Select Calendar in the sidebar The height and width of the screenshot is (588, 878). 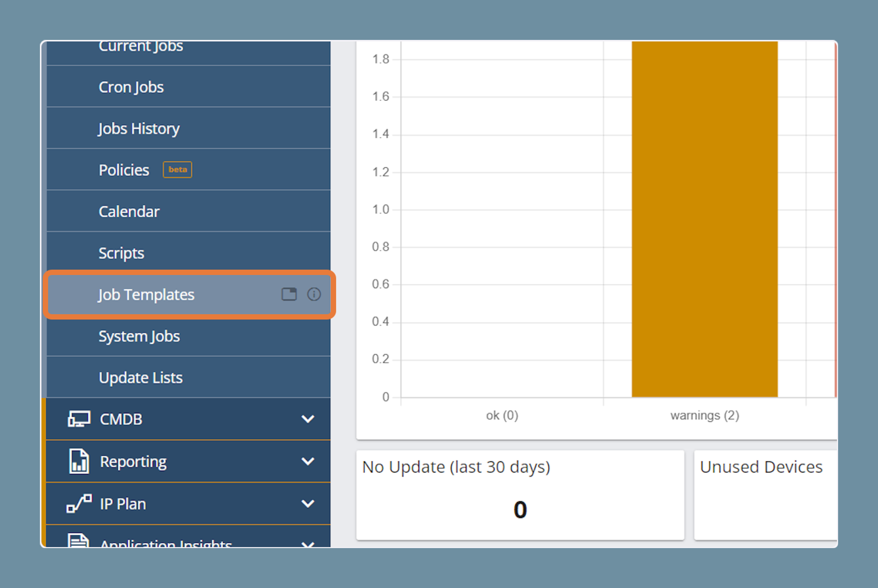point(188,211)
